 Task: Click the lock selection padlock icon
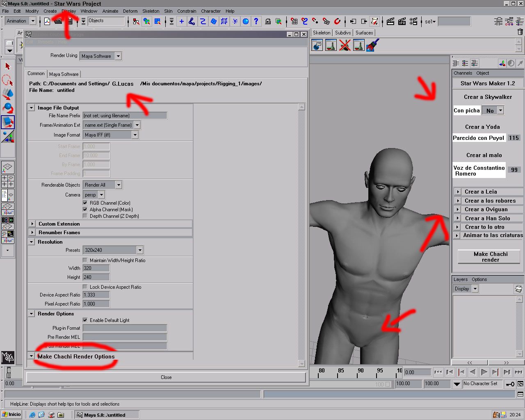point(268,21)
